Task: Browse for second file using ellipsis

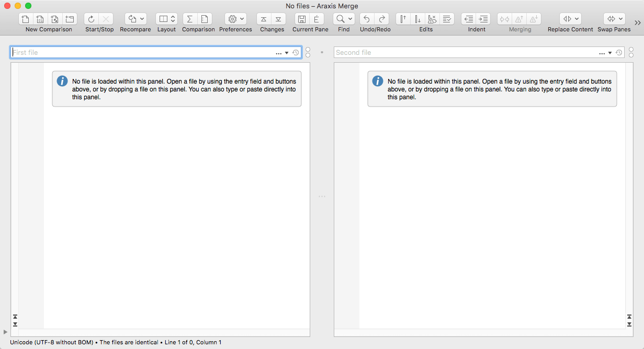Action: [x=602, y=53]
